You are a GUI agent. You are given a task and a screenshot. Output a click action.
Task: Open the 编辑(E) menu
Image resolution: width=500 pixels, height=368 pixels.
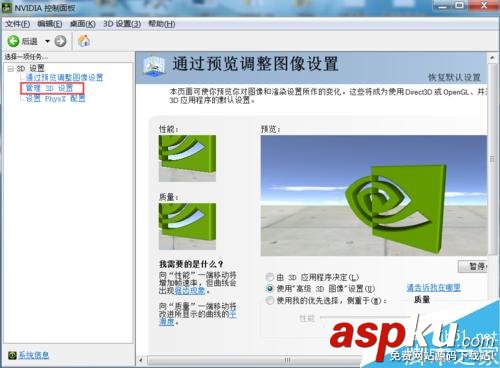(x=49, y=24)
